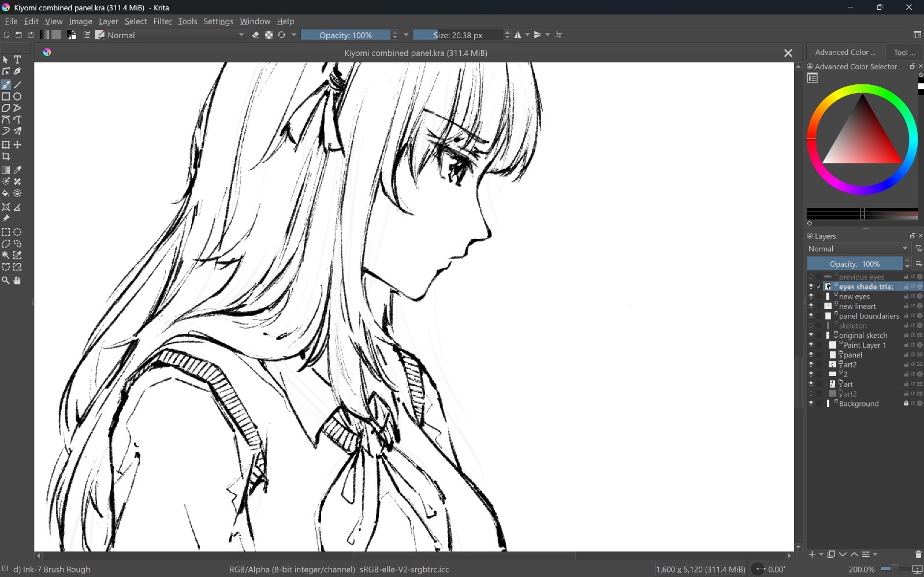Delete layer using trash icon
The height and width of the screenshot is (577, 924).
(x=918, y=554)
